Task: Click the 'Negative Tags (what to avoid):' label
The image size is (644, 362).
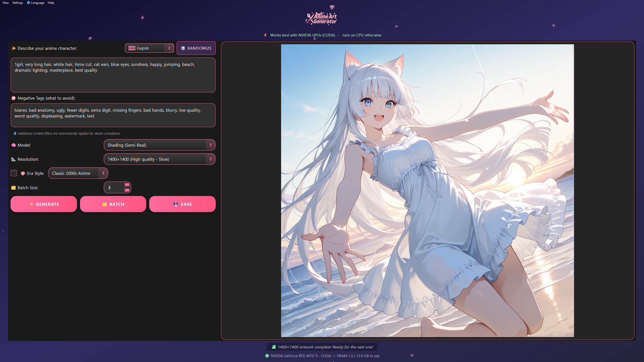Action: point(46,98)
